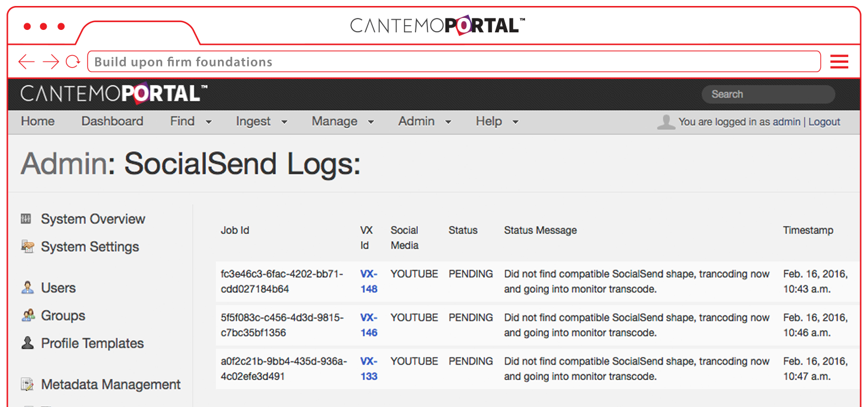Open Profile Templates in sidebar
The width and height of the screenshot is (868, 407).
point(92,343)
